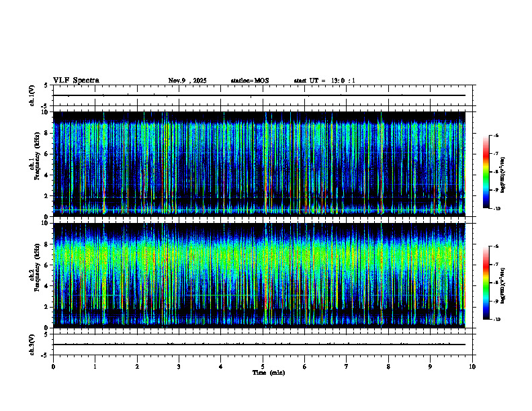Click the "10" tick on time axis
This screenshot has width=532, height=411.
point(472,367)
